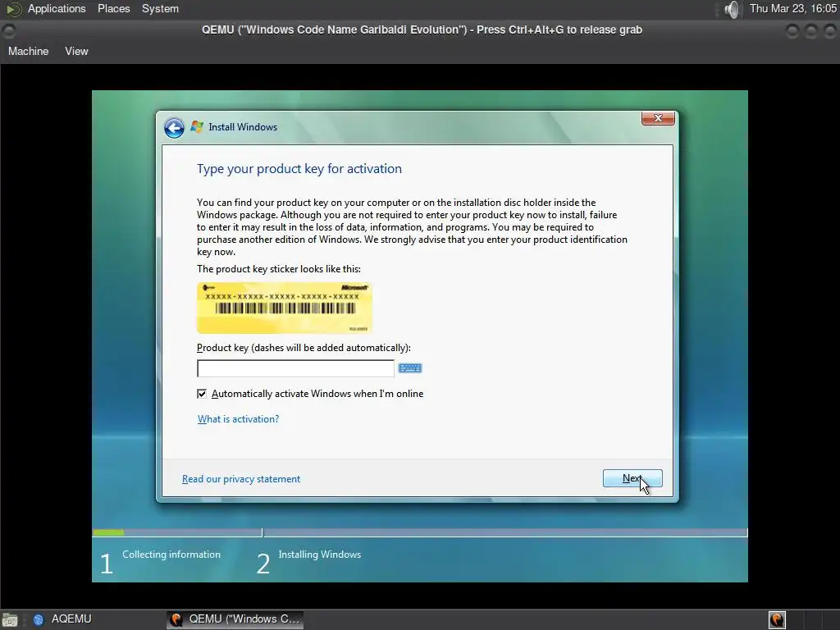Open the QEMU View menu

click(76, 52)
